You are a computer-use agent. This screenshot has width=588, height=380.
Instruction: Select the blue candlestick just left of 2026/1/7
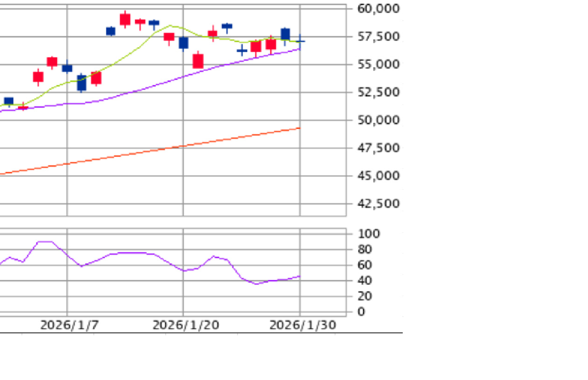tap(67, 68)
